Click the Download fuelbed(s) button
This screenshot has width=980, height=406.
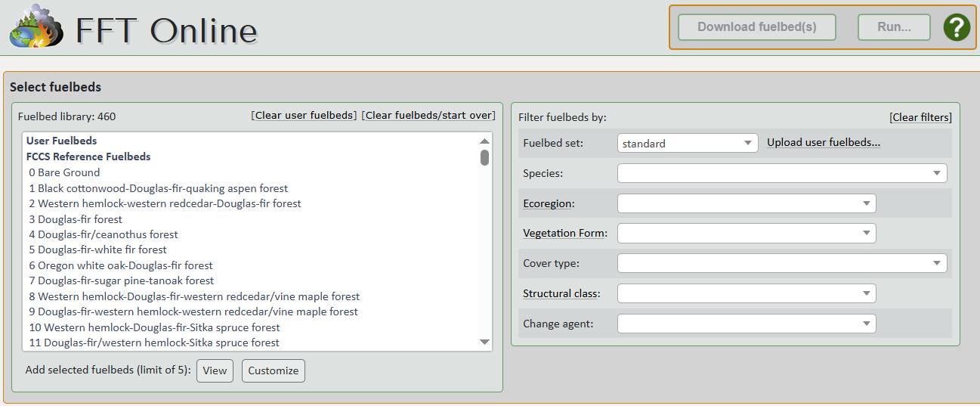click(756, 27)
